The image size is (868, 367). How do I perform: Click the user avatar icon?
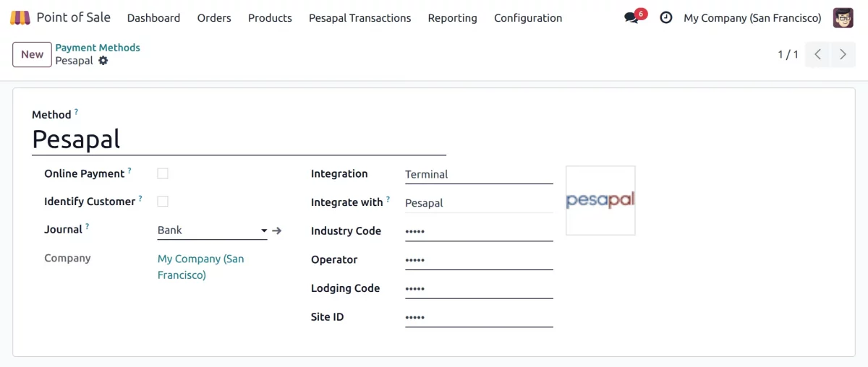(843, 18)
